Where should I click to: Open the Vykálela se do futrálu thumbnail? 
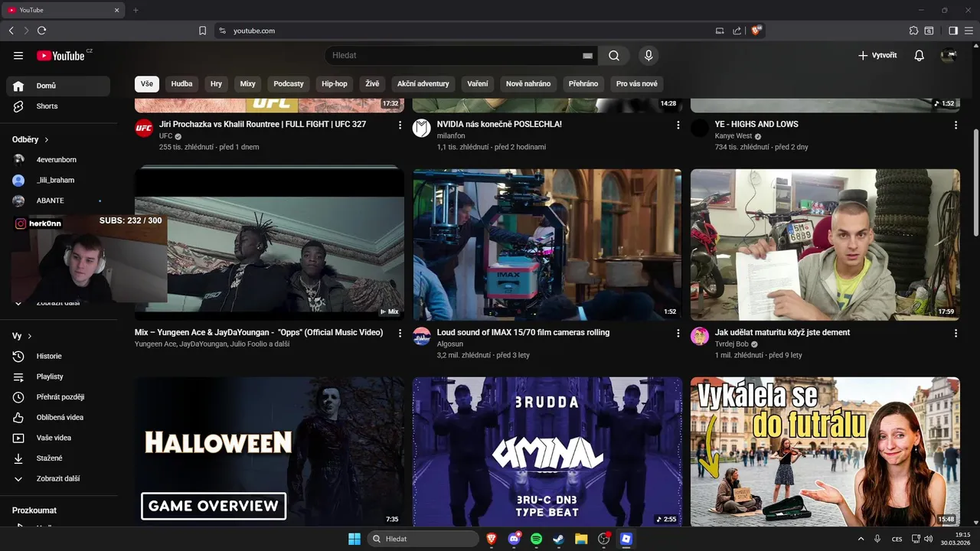825,452
